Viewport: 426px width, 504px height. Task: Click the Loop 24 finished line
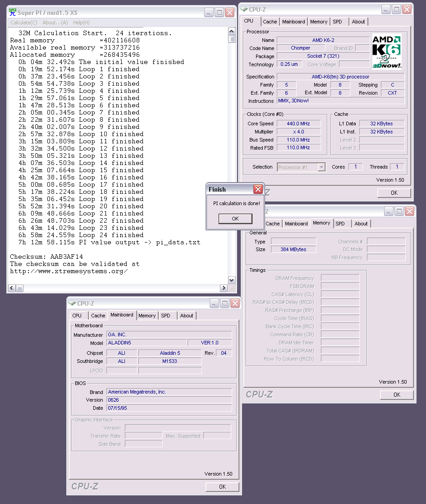pos(81,235)
